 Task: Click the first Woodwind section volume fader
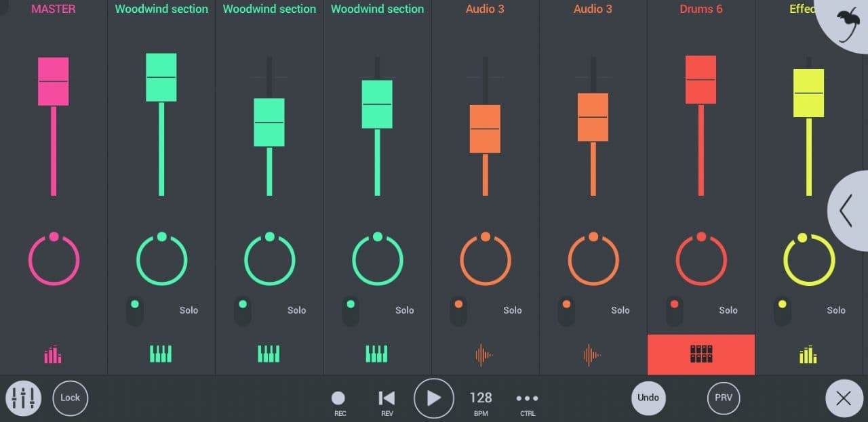click(161, 77)
